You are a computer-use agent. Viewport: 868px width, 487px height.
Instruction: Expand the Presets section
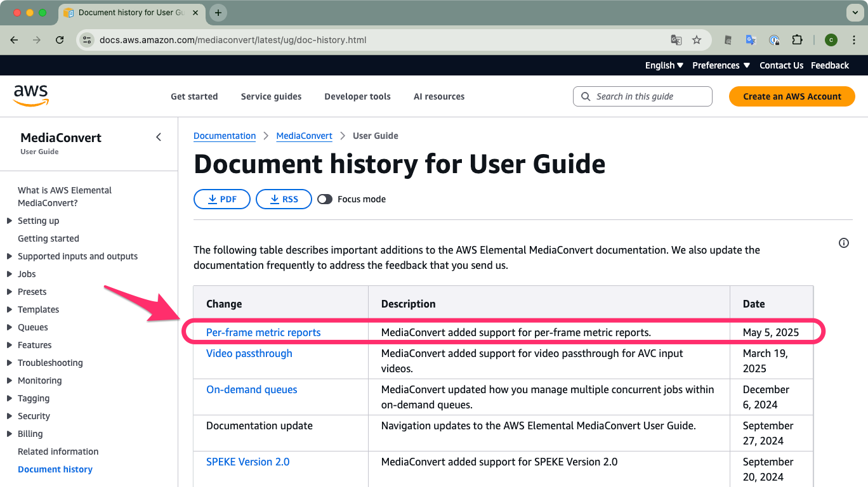tap(9, 292)
